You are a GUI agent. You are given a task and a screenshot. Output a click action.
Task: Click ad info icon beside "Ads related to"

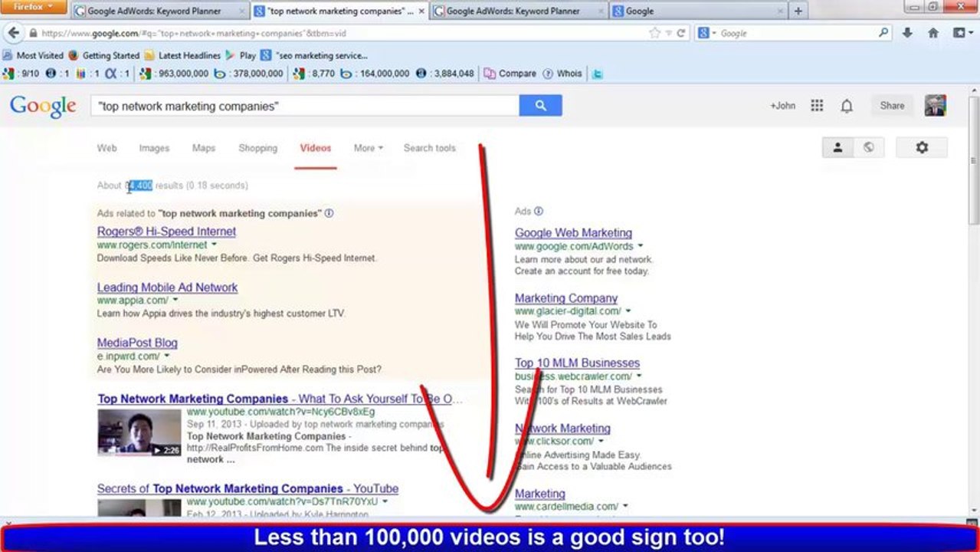click(x=329, y=213)
